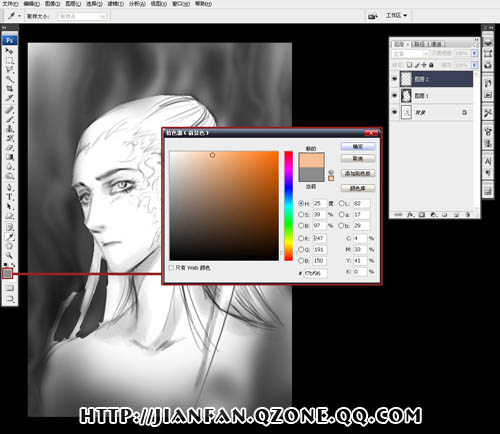Open the 文件 menu
Image resolution: width=500 pixels, height=434 pixels.
[10, 4]
